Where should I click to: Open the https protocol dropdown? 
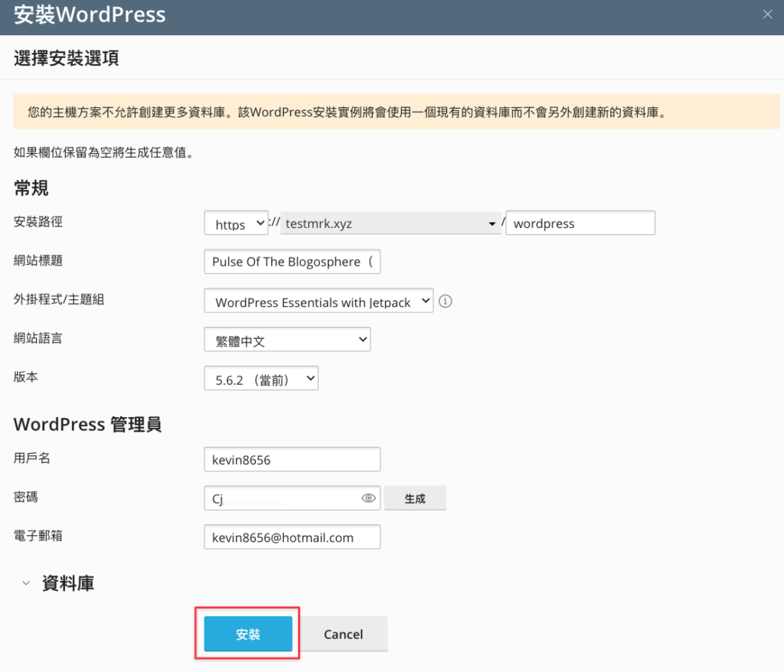tap(236, 223)
